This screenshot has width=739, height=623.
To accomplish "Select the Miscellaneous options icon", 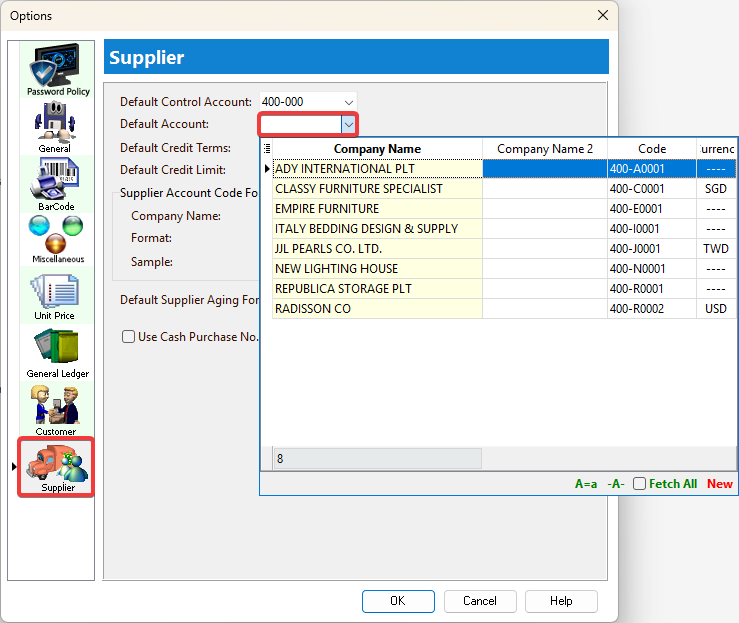I will [x=56, y=238].
